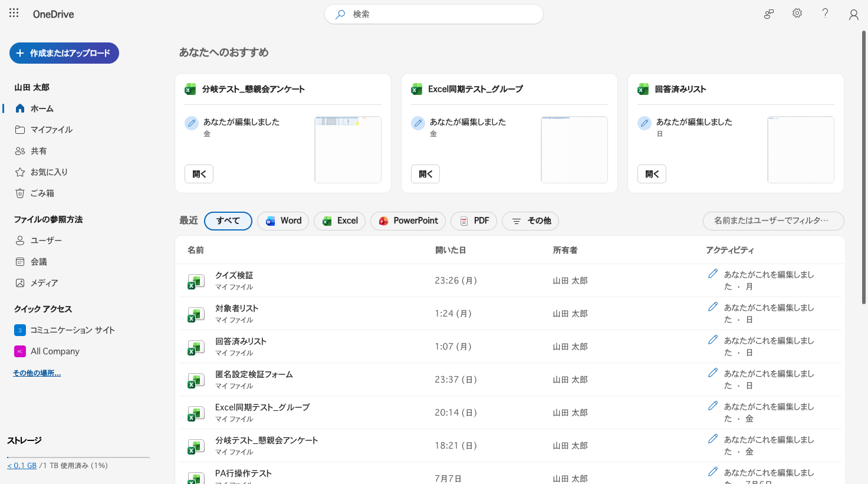This screenshot has width=868, height=484.
Task: Go to 共有 in the sidebar
Action: click(39, 151)
